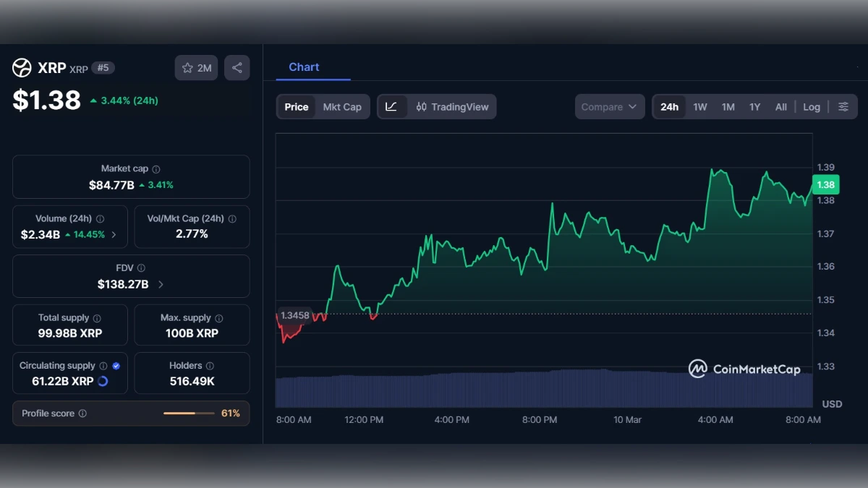Expand FDV details with chevron
The width and height of the screenshot is (868, 488).
(160, 284)
